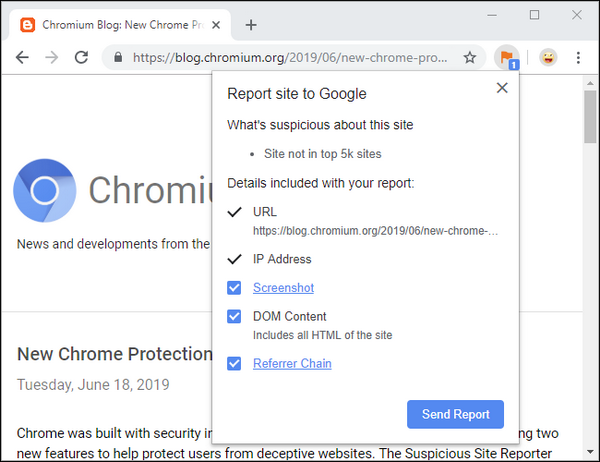Click the padlock site info icon

click(120, 58)
